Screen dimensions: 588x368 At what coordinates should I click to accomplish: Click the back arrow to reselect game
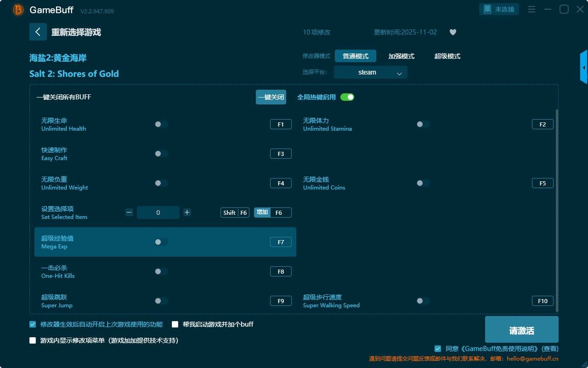38,32
